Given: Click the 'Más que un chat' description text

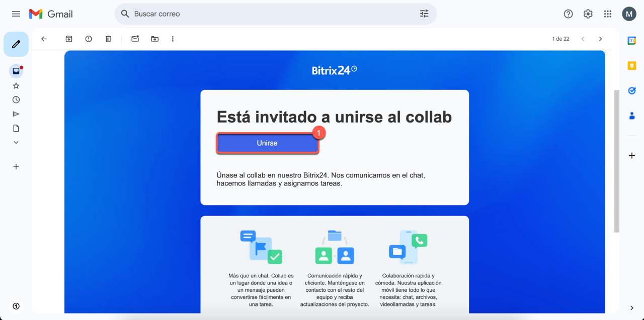Looking at the screenshot, I should tap(260, 290).
